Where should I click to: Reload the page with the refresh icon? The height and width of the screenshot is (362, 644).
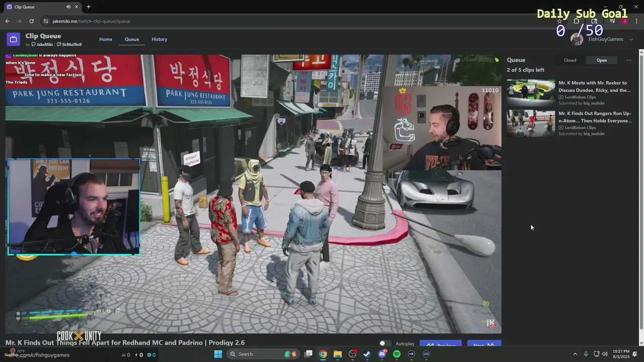(31, 21)
